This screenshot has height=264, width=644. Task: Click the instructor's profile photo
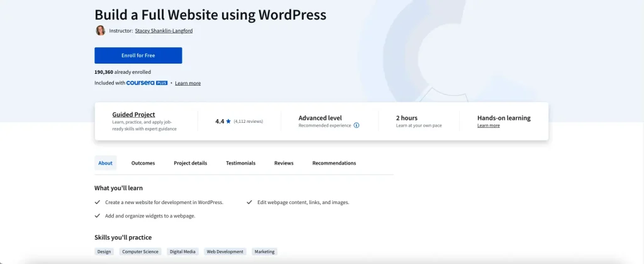pos(100,30)
